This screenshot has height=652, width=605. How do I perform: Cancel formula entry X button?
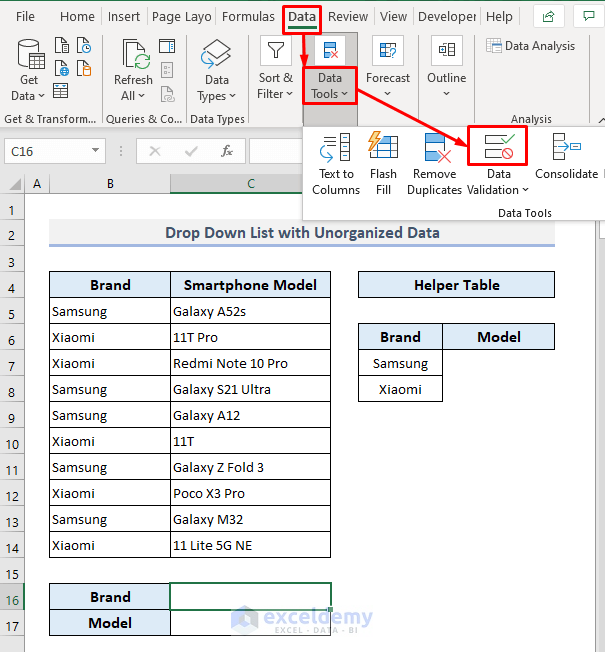pos(155,151)
